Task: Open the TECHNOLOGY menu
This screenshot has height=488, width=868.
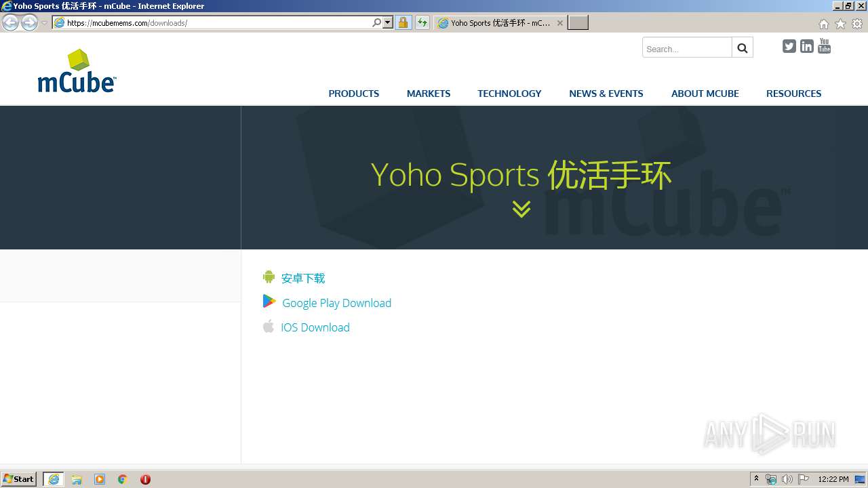Action: pyautogui.click(x=509, y=94)
